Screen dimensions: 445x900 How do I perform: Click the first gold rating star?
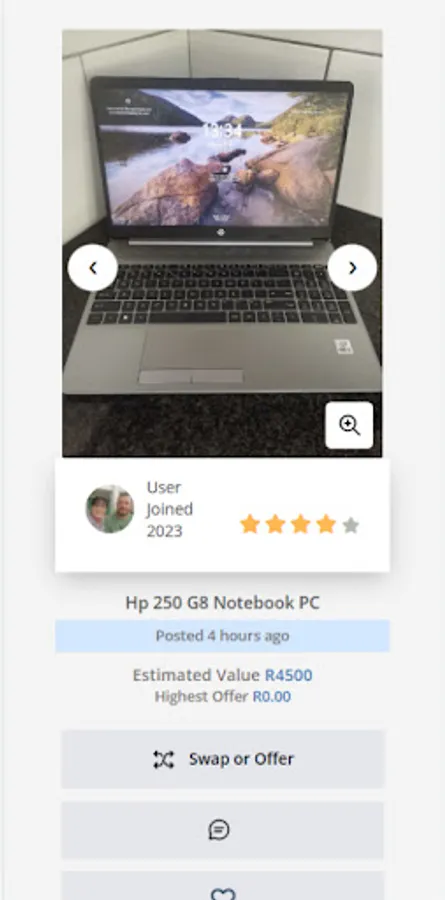coord(250,525)
